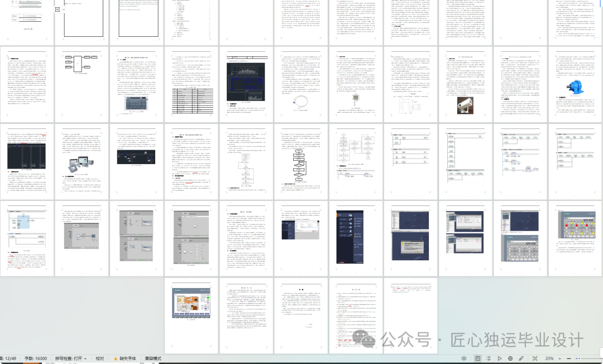
Task: Switch to outline view
Action: click(x=489, y=358)
